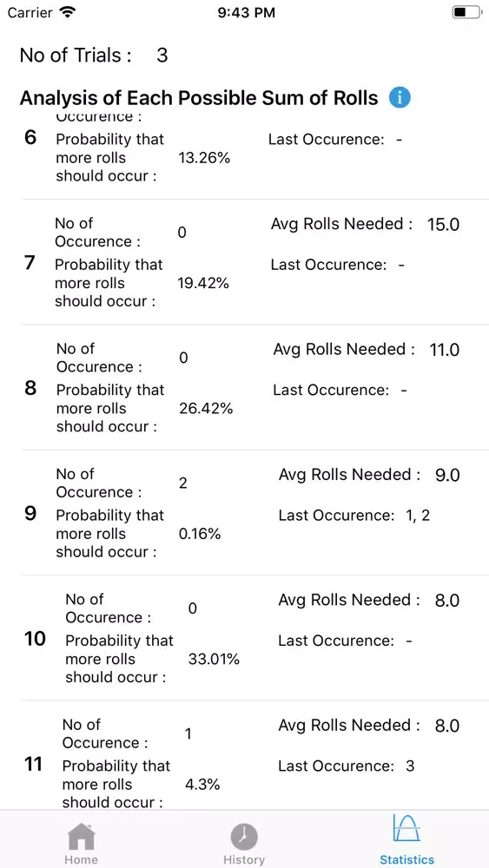
Task: Tap the blue info icon beside the heading
Action: (400, 98)
